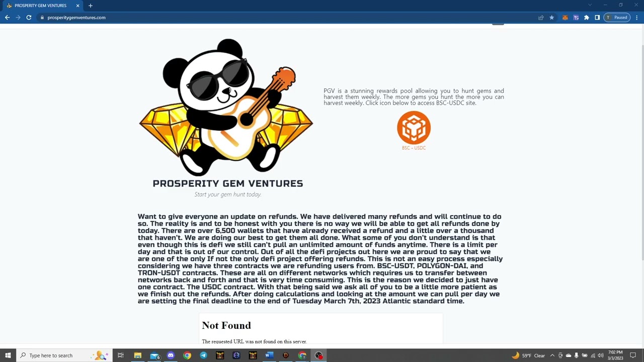
Task: Open the 59°F Clear weather widget
Action: tap(528, 355)
